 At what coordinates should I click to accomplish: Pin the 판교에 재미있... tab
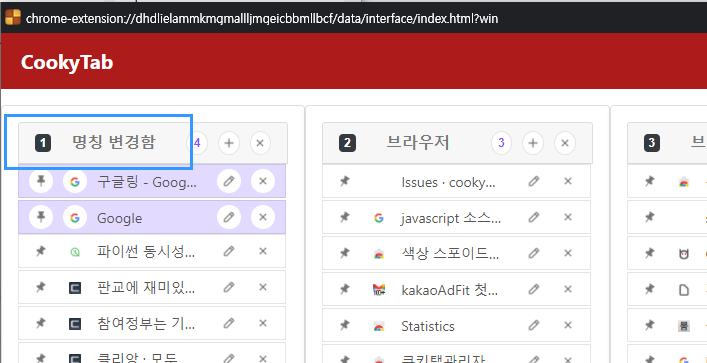41,287
